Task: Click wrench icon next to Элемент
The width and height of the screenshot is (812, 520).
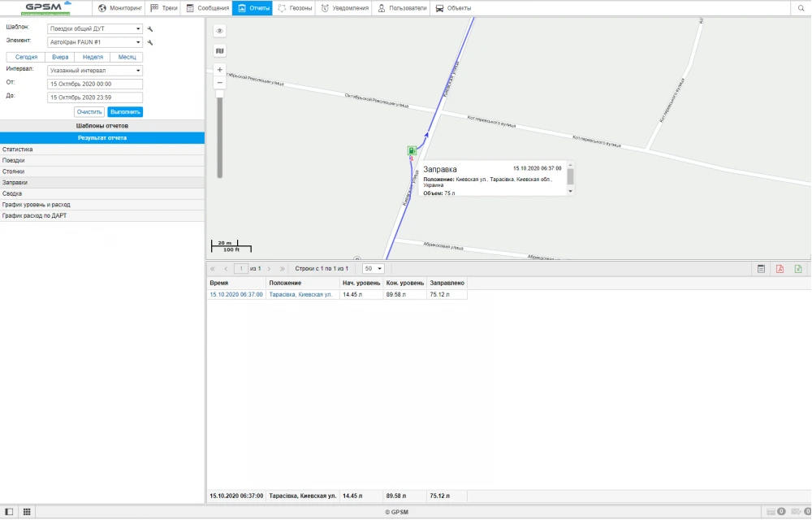Action: click(150, 42)
